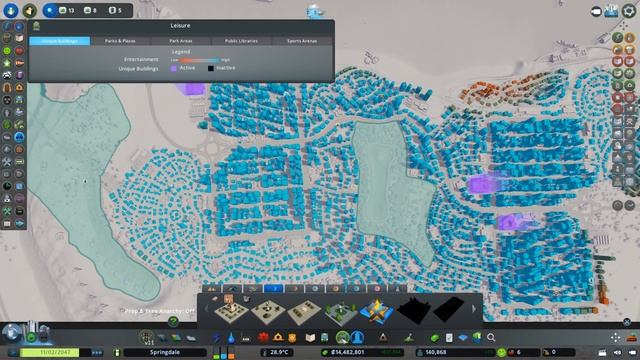Screen dimensions: 640x360
Task: Switch to Parks & Plazas tab
Action: pyautogui.click(x=120, y=41)
